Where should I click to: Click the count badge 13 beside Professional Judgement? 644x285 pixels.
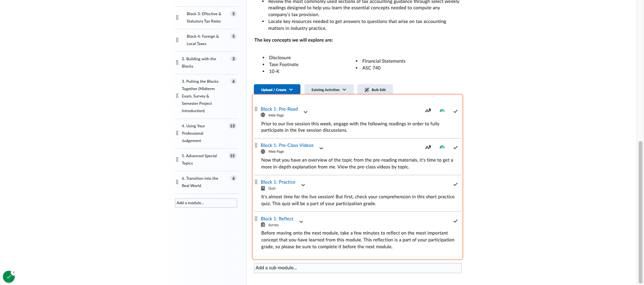(233, 126)
